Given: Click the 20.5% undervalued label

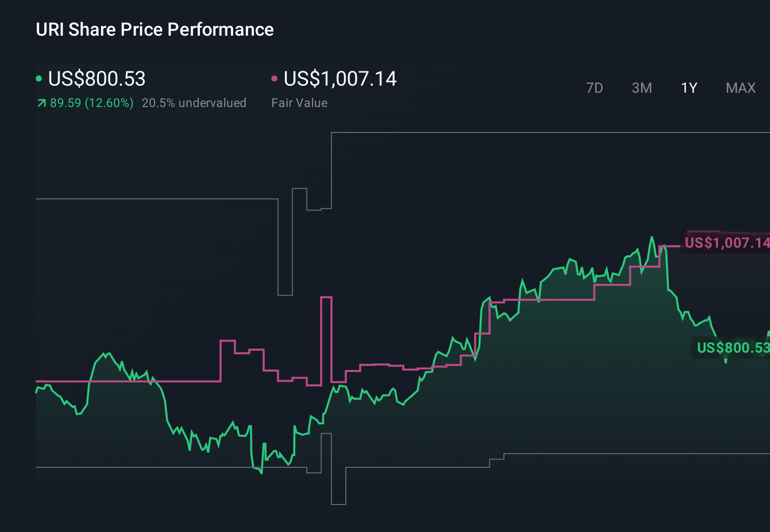Looking at the screenshot, I should coord(195,102).
